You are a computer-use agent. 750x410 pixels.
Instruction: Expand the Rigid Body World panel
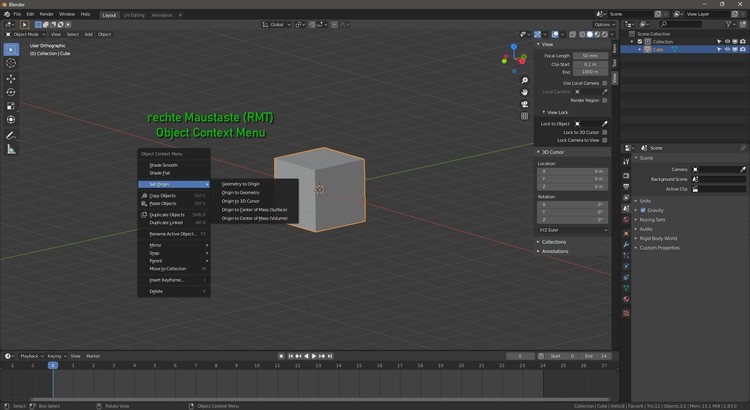658,238
